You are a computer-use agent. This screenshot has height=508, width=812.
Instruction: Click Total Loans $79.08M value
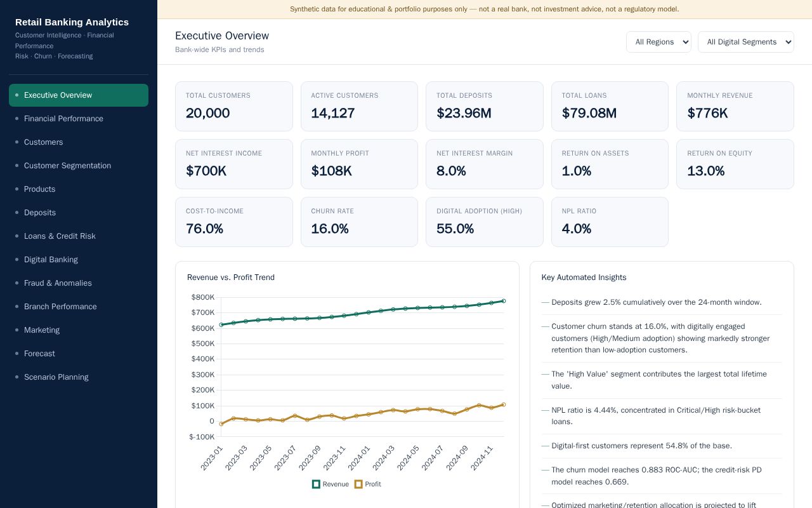[589, 114]
